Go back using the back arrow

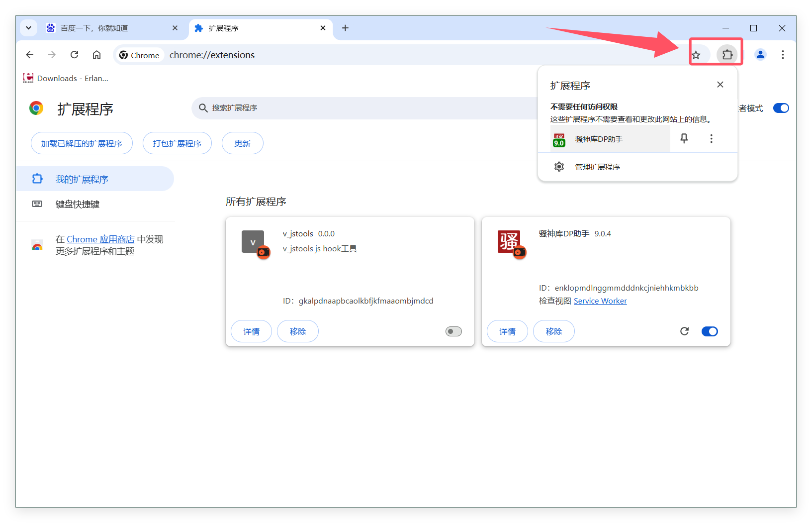pos(30,55)
